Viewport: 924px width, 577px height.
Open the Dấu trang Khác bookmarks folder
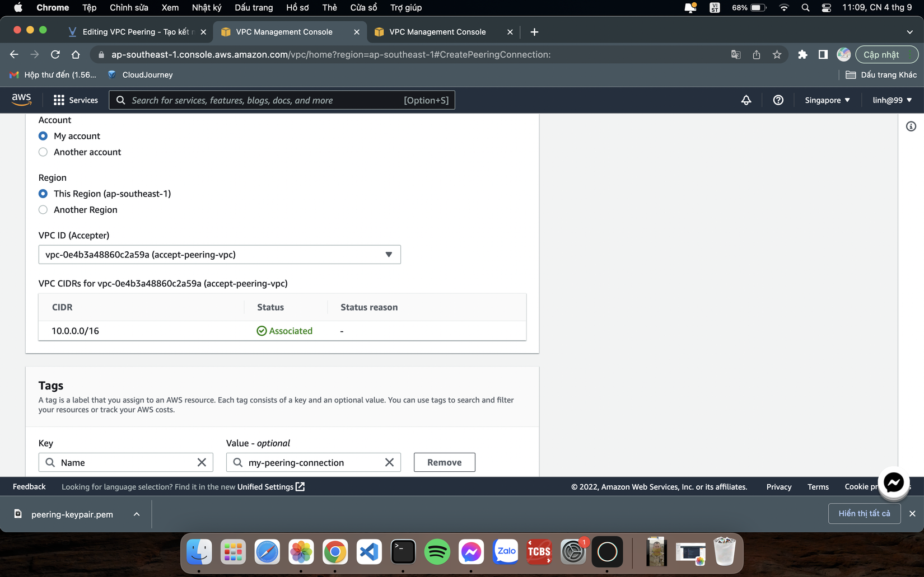[x=881, y=74]
